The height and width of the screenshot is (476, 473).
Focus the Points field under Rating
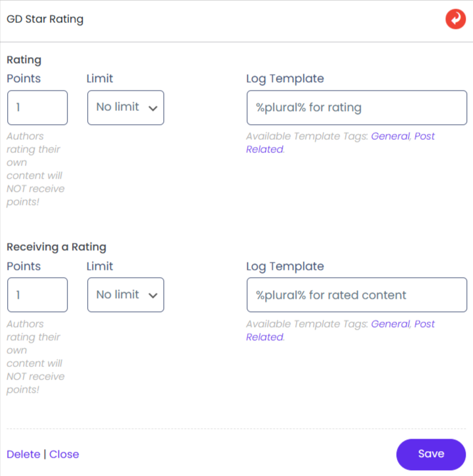(x=37, y=108)
